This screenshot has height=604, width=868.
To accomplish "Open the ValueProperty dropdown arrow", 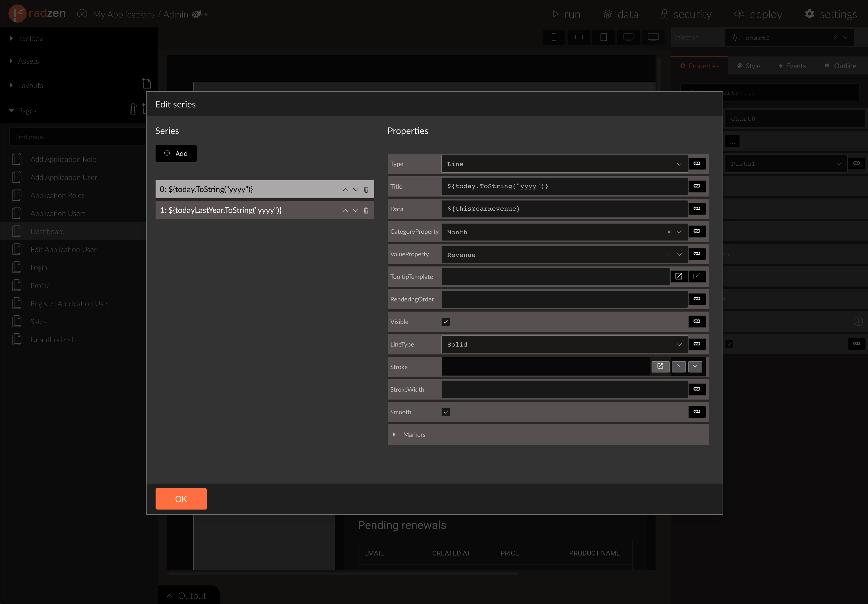I will [679, 255].
